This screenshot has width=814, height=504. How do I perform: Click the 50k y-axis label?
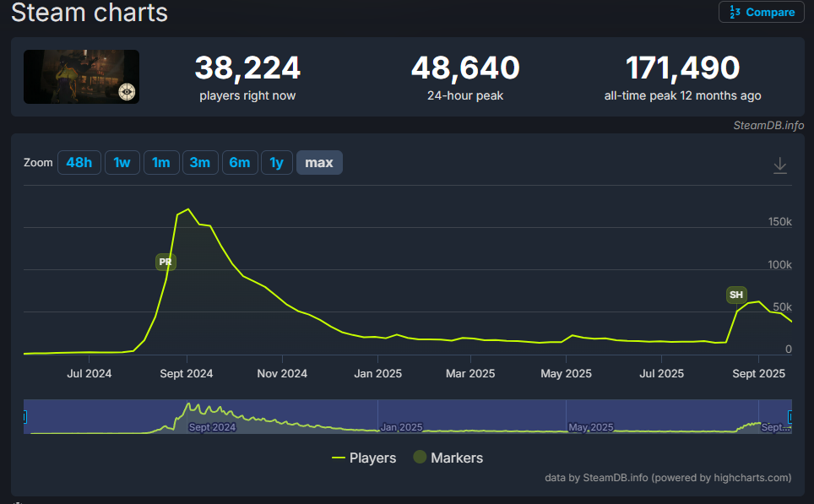(x=782, y=306)
